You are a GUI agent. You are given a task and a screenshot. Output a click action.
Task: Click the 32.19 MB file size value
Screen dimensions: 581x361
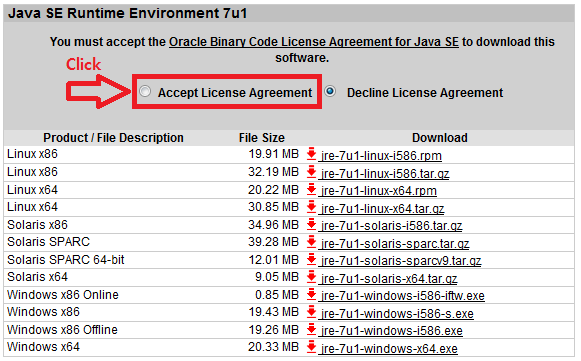coord(273,172)
